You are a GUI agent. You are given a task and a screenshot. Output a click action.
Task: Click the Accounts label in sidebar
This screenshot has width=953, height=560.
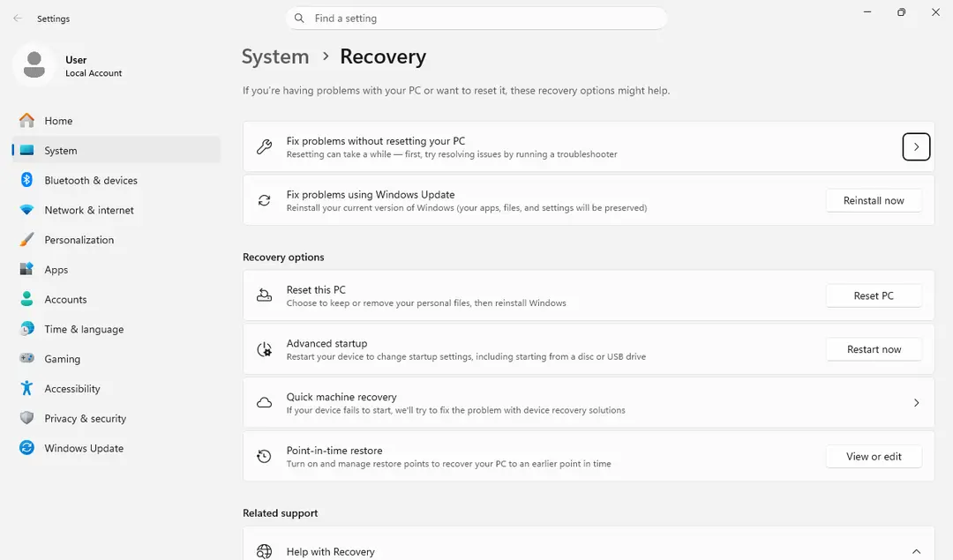(65, 299)
